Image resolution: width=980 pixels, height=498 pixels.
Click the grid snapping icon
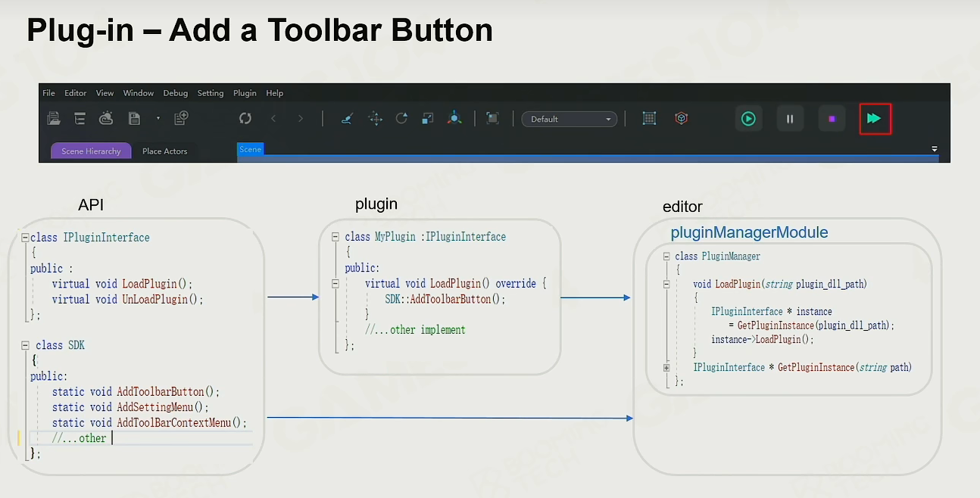coord(649,118)
